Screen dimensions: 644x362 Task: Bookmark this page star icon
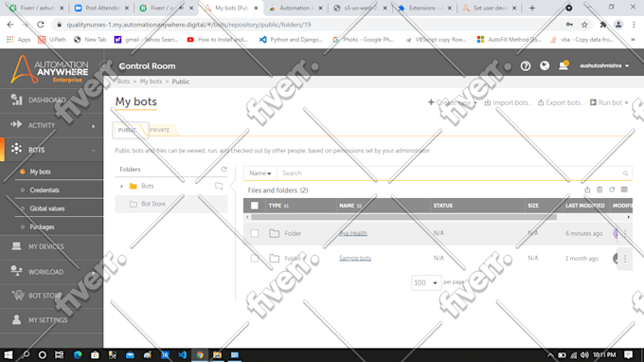click(x=584, y=25)
